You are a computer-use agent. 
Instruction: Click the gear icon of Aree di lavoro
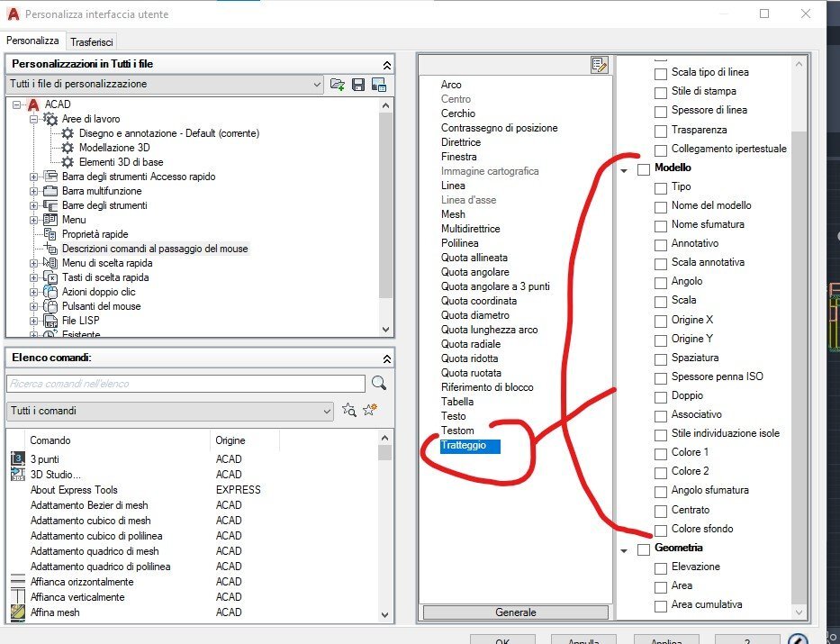pyautogui.click(x=50, y=119)
